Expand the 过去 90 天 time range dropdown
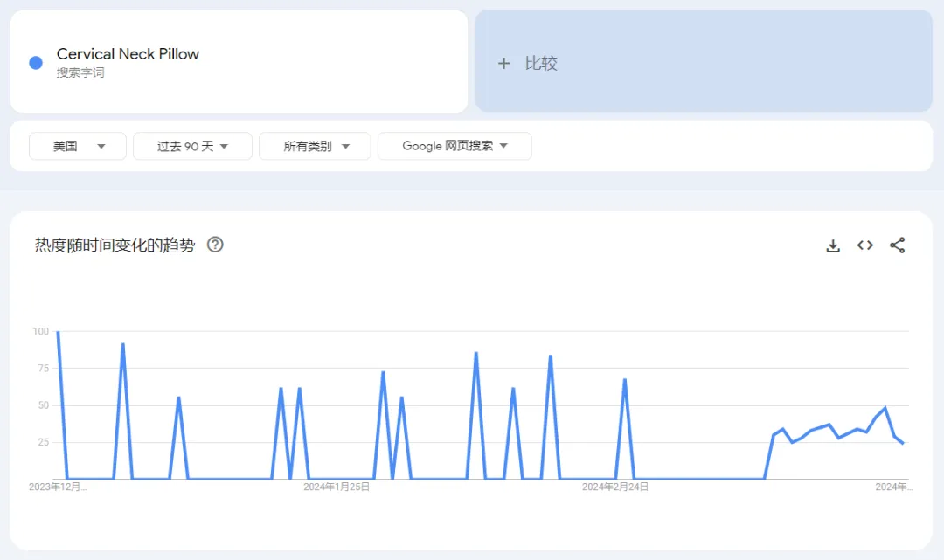The width and height of the screenshot is (944, 560). [192, 146]
